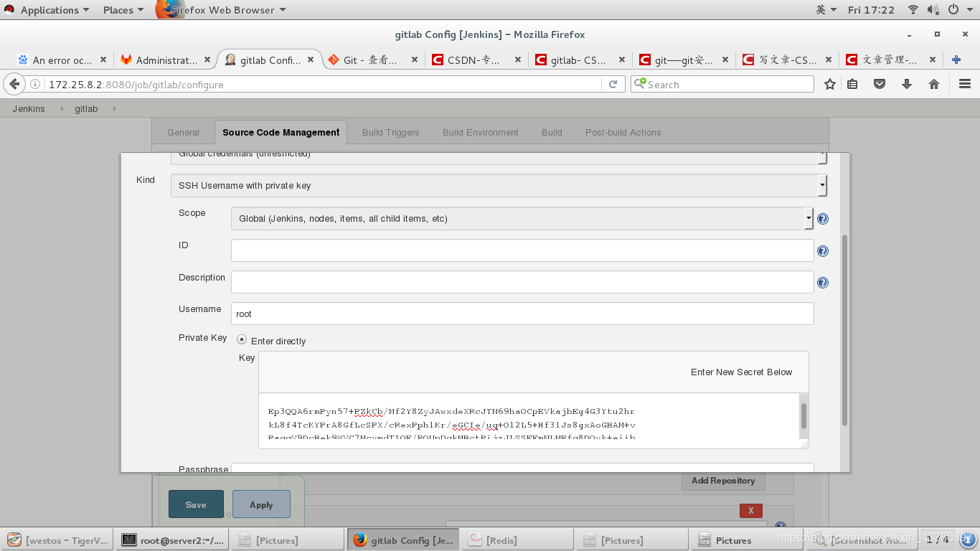Click in the Passphrase input field
Screen dimensions: 980x551
tap(522, 468)
